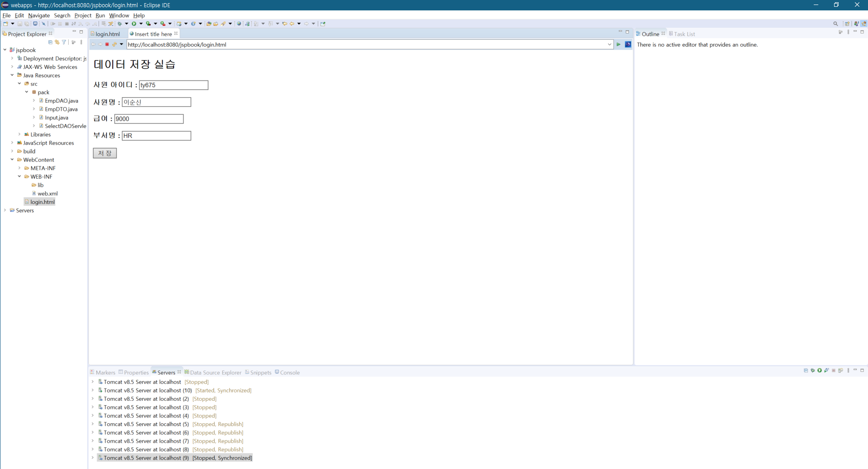Expand Tomcat v8.5 Server (10) entry
Image resolution: width=868 pixels, height=469 pixels.
pyautogui.click(x=93, y=390)
